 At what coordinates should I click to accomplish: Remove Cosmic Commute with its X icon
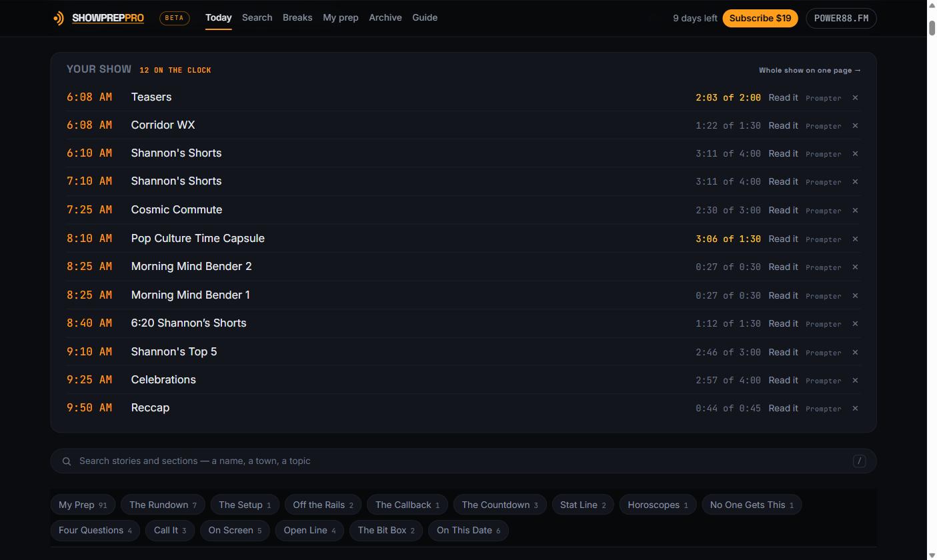855,211
